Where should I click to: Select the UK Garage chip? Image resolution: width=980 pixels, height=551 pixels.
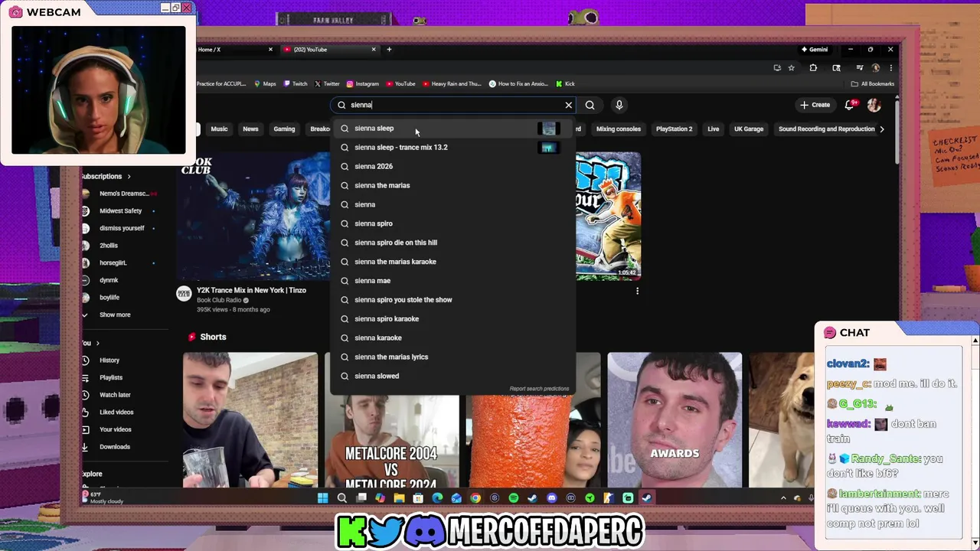pyautogui.click(x=749, y=129)
